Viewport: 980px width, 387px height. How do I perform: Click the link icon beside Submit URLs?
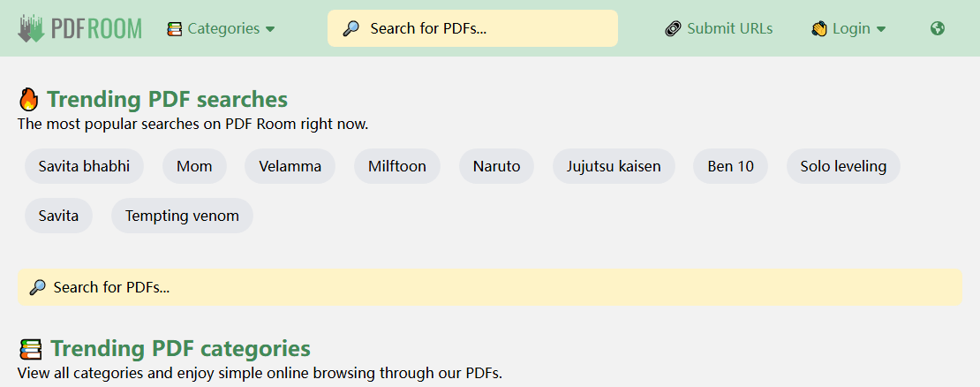pyautogui.click(x=673, y=29)
